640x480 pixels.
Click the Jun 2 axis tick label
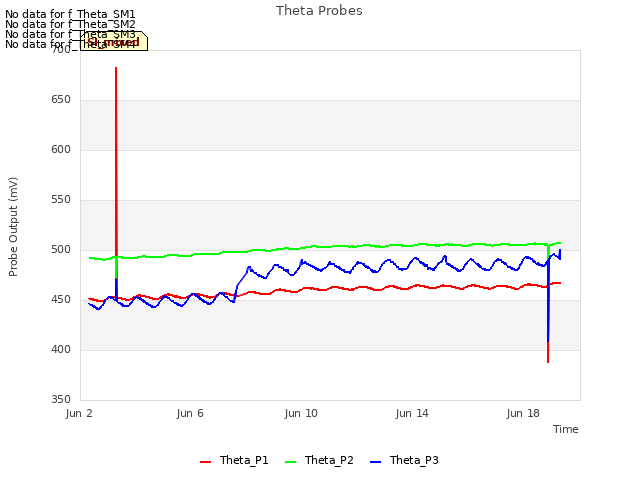(79, 413)
